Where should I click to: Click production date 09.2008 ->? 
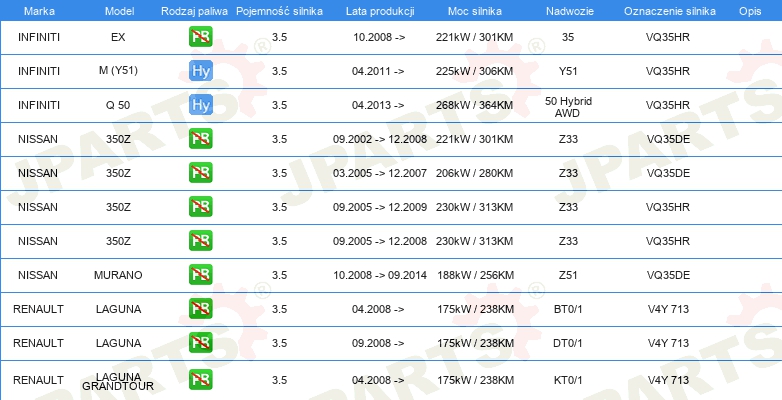point(378,343)
